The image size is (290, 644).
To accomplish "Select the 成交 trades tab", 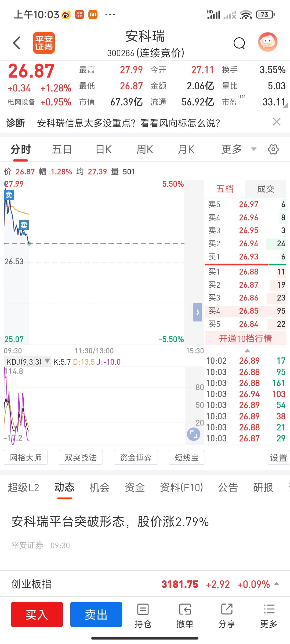I will coord(266,189).
